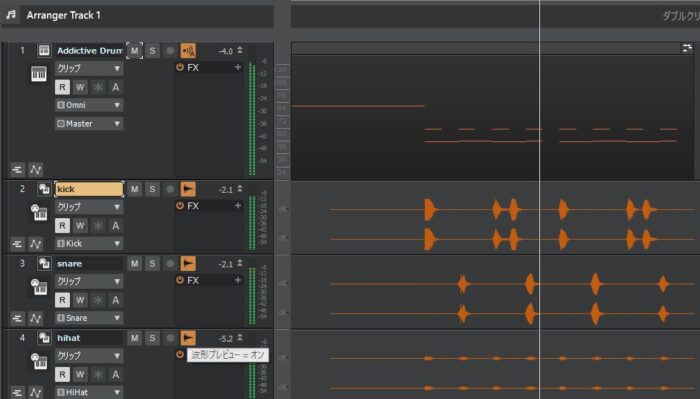Screen dimensions: 700x399
Task: Toggle FX bin power on kick track
Action: [x=180, y=206]
